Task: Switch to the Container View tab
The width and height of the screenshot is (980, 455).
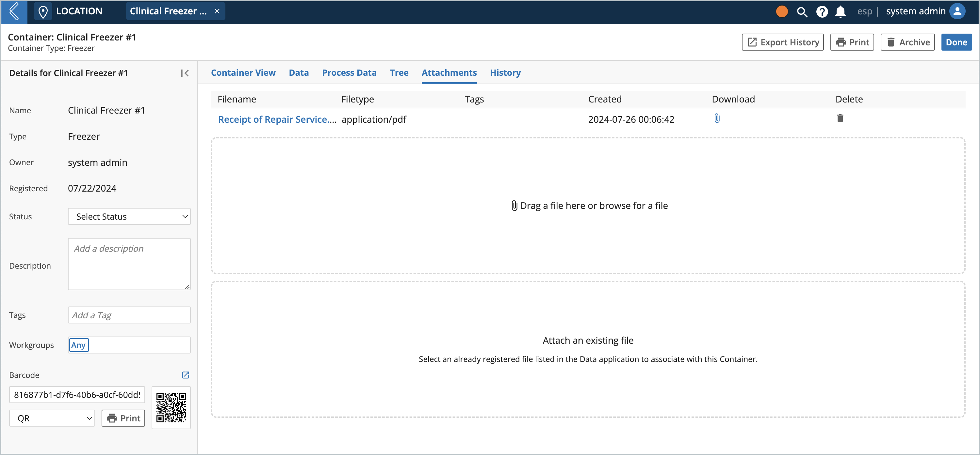Action: pos(243,72)
